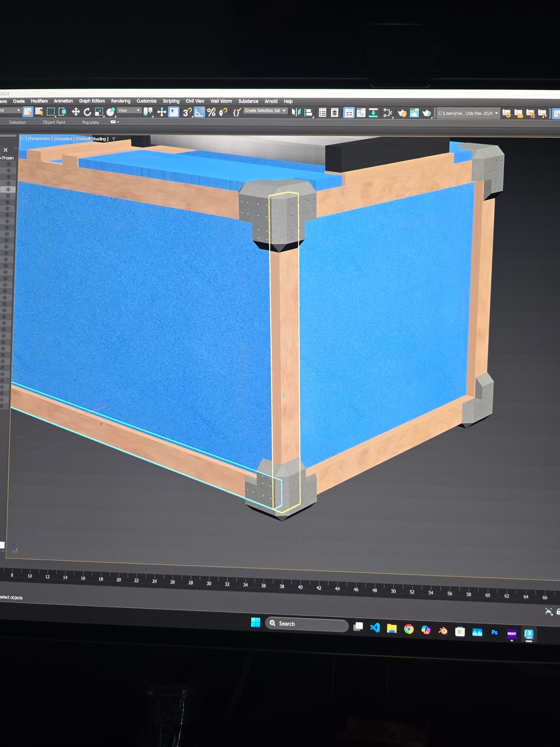Activate the Rotate tool
Screen dimensions: 560x747
tap(87, 112)
